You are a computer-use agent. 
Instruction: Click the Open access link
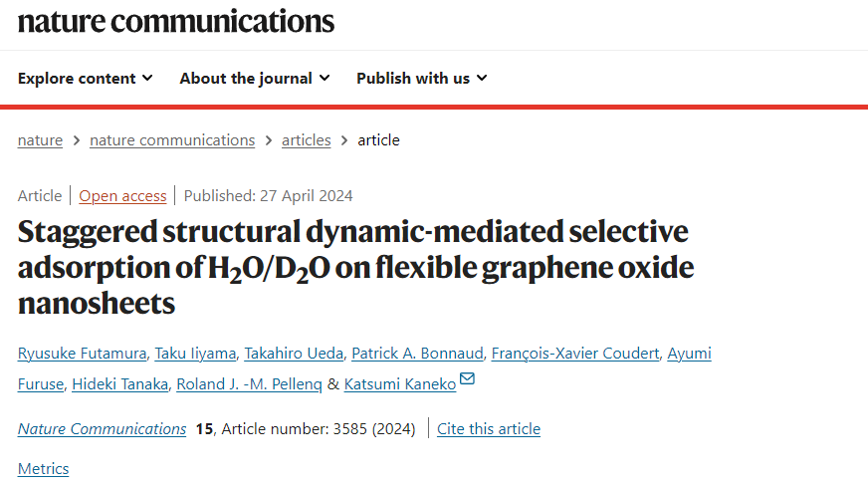[x=122, y=196]
